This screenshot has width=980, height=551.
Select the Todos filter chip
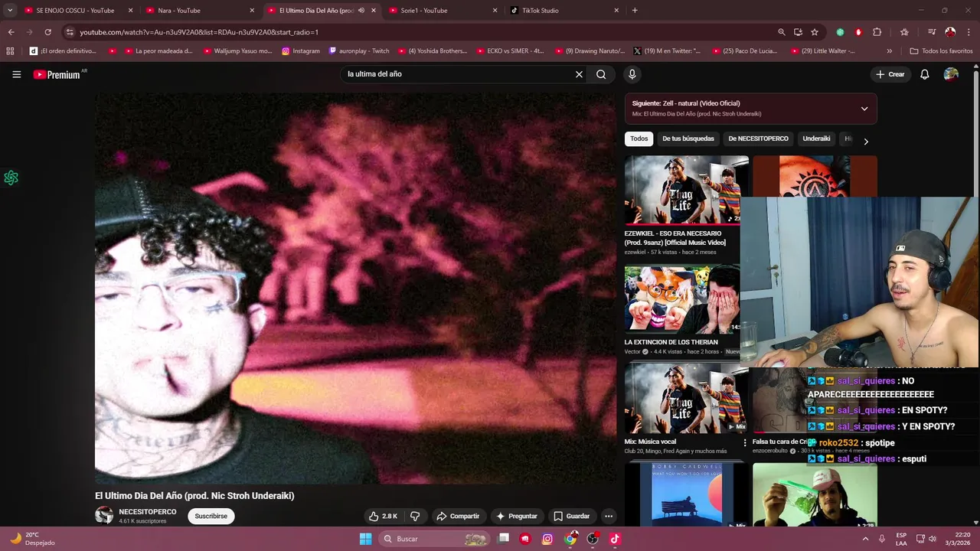coord(639,139)
